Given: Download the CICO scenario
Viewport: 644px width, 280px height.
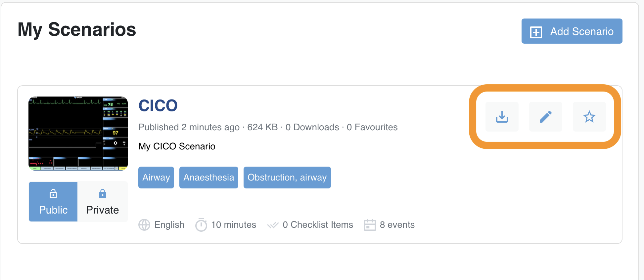Looking at the screenshot, I should pyautogui.click(x=502, y=117).
